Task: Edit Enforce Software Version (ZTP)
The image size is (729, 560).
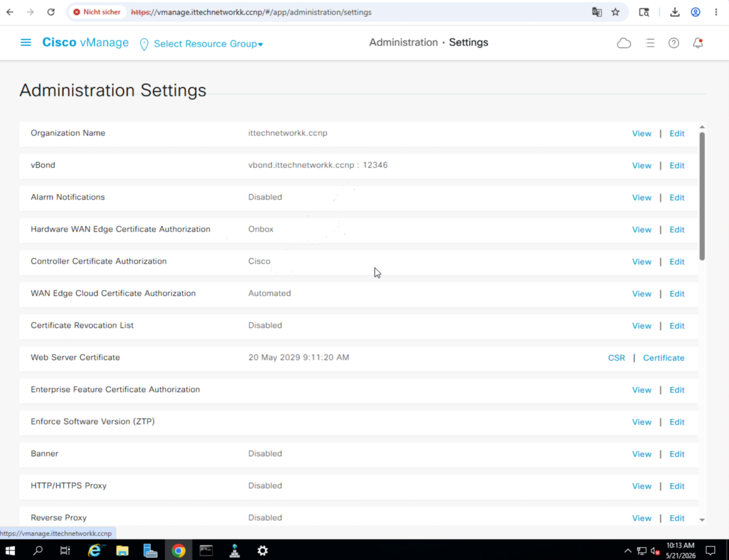Action: [x=677, y=422]
